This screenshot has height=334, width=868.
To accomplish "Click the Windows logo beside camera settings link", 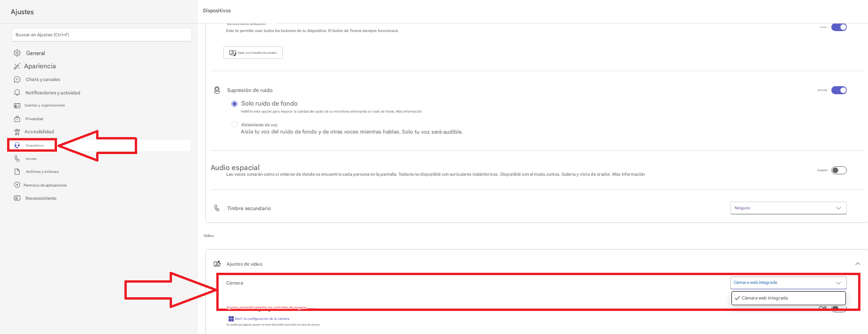I will (x=231, y=319).
